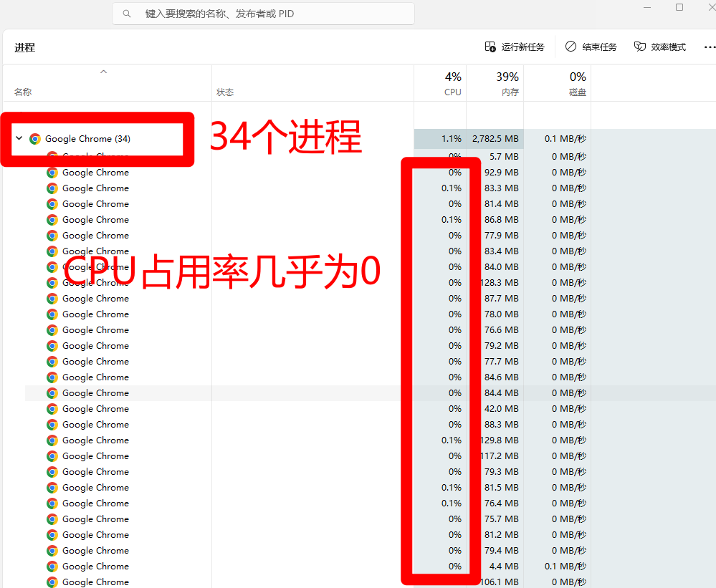Click the Chrome icon in the 88.3 MB row
This screenshot has height=588, width=716.
pyautogui.click(x=52, y=425)
